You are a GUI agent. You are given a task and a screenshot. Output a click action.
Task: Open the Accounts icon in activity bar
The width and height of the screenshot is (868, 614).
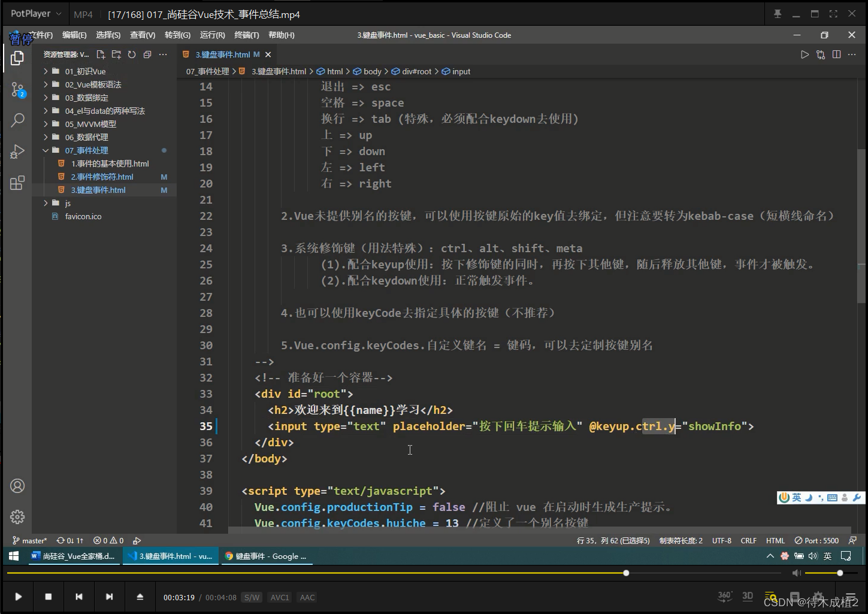click(17, 486)
